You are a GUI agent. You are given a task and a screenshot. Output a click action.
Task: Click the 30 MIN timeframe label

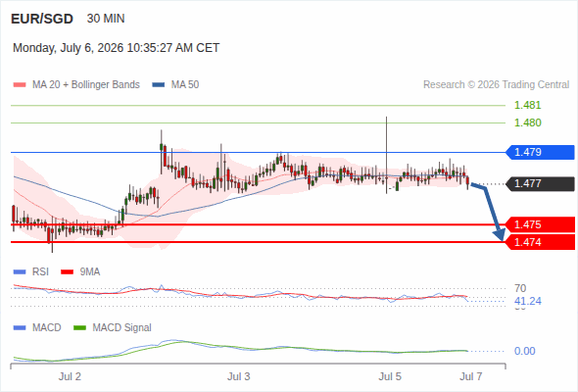(106, 19)
